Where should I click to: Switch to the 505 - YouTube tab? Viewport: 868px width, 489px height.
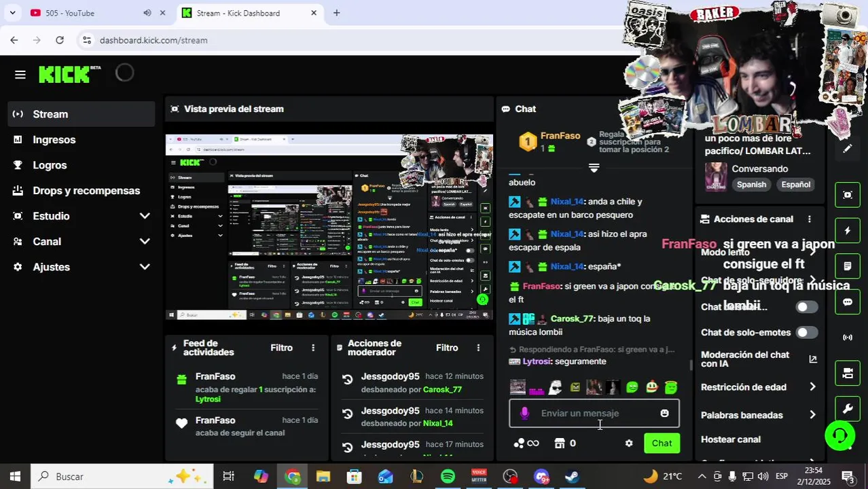[98, 13]
